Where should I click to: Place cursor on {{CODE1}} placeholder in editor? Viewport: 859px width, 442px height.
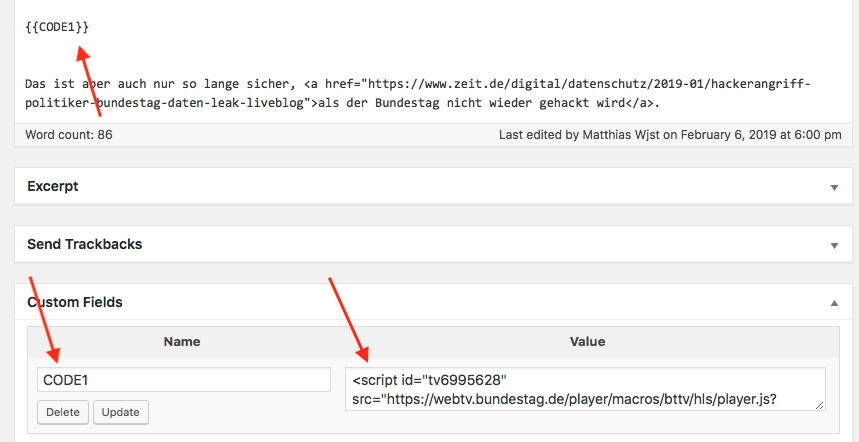(57, 27)
